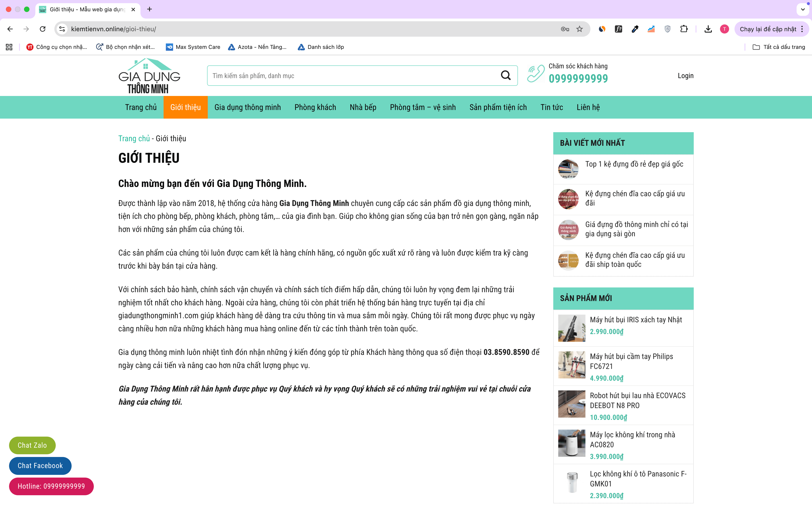Expand the tab search dropdown arrow
Image resolution: width=812 pixels, height=507 pixels.
point(803,9)
